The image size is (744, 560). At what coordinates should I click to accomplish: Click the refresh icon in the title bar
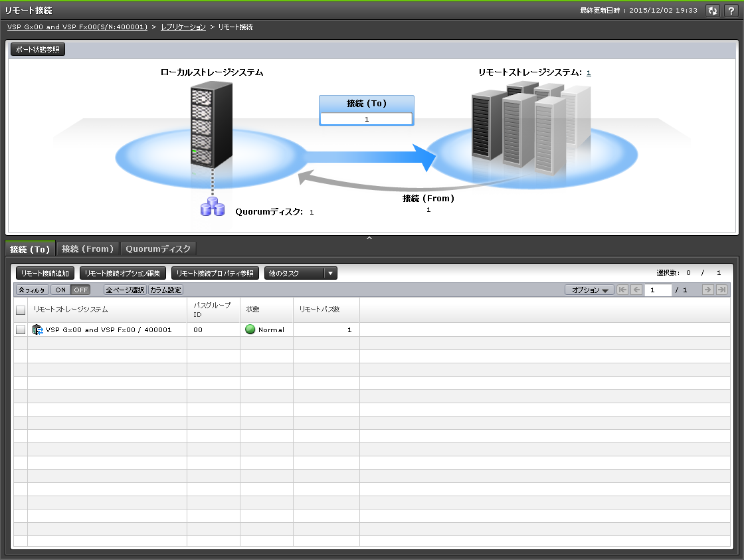click(713, 11)
